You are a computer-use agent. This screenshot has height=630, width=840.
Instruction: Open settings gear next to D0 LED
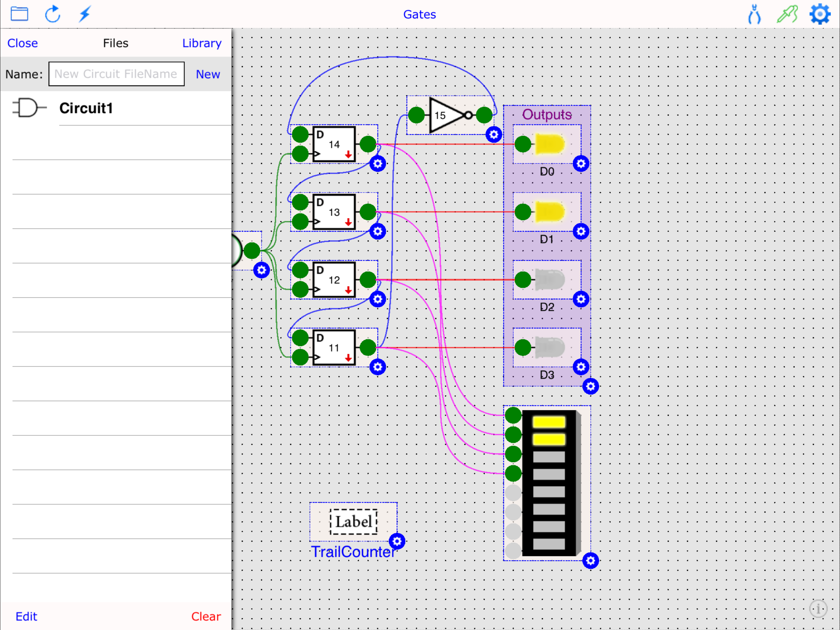(x=581, y=163)
